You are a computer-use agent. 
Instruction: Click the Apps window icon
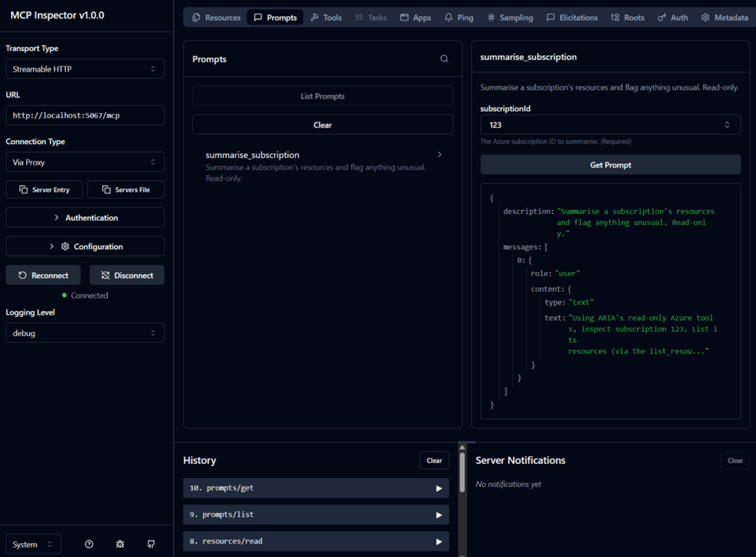point(404,18)
